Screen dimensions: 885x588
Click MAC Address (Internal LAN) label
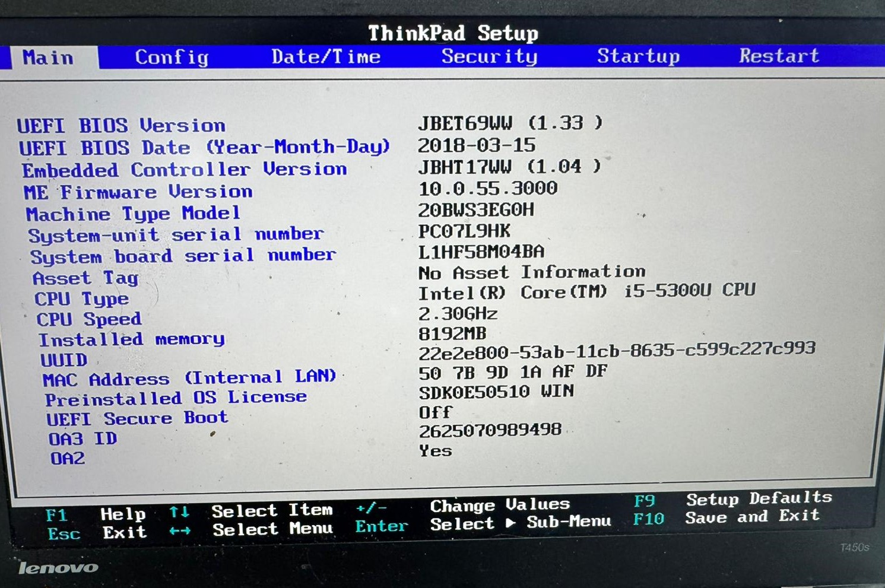[189, 378]
